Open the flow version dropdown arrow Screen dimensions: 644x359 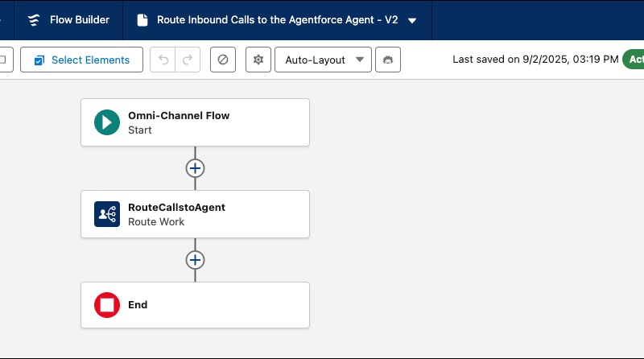coord(412,21)
